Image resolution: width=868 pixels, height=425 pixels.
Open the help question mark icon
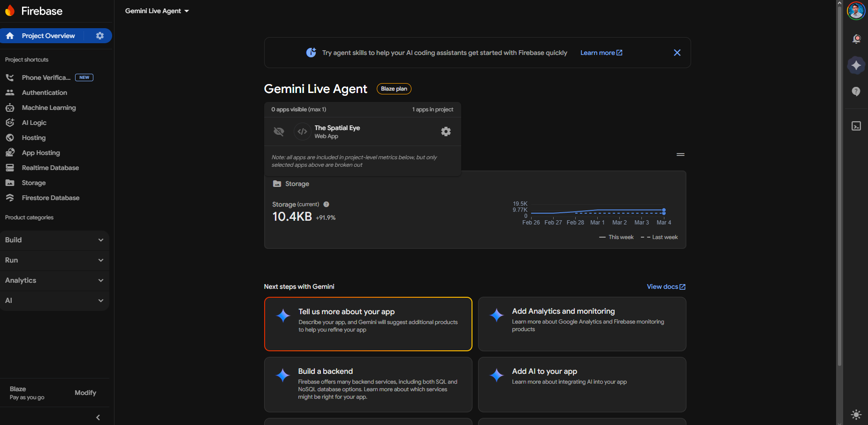[856, 92]
